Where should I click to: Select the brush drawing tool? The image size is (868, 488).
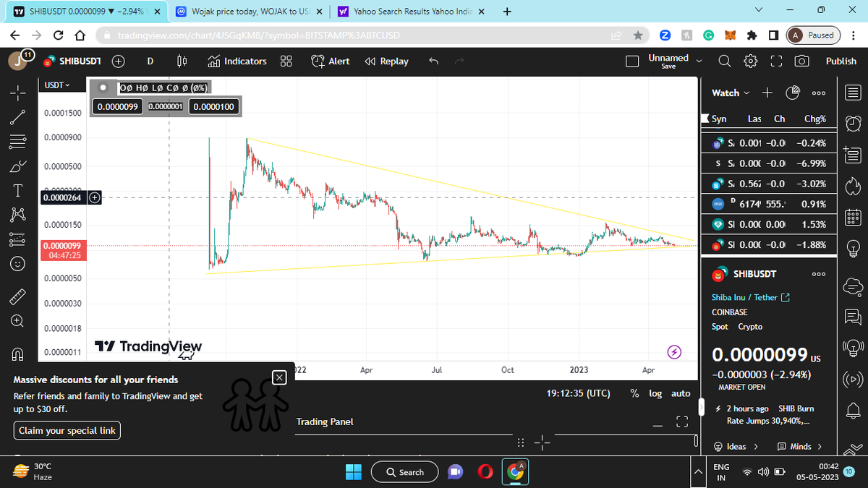point(18,166)
